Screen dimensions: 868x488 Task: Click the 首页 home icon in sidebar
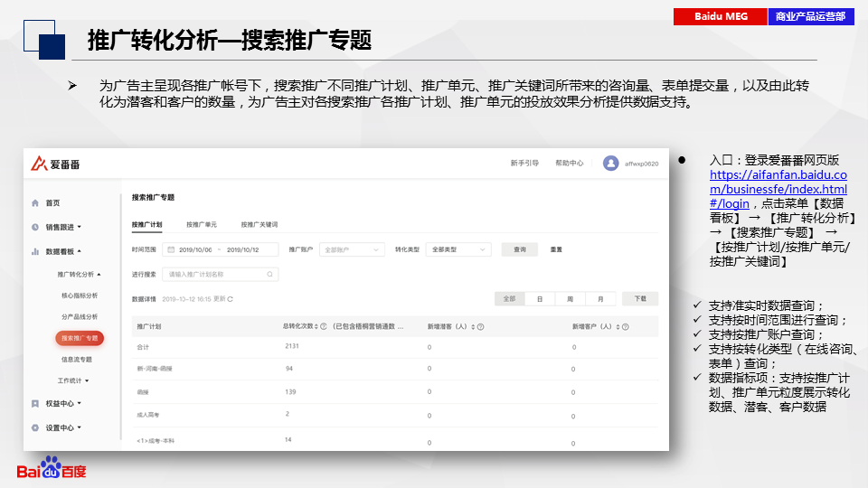click(x=35, y=203)
